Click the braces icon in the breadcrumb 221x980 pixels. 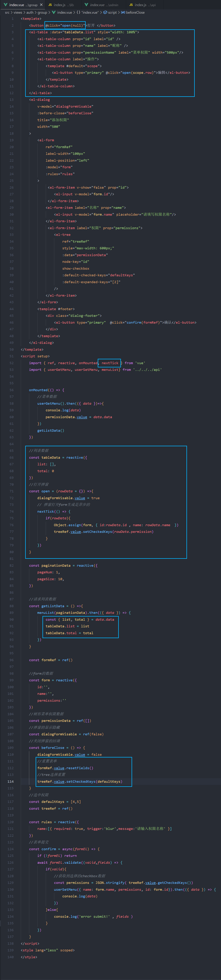(x=78, y=13)
